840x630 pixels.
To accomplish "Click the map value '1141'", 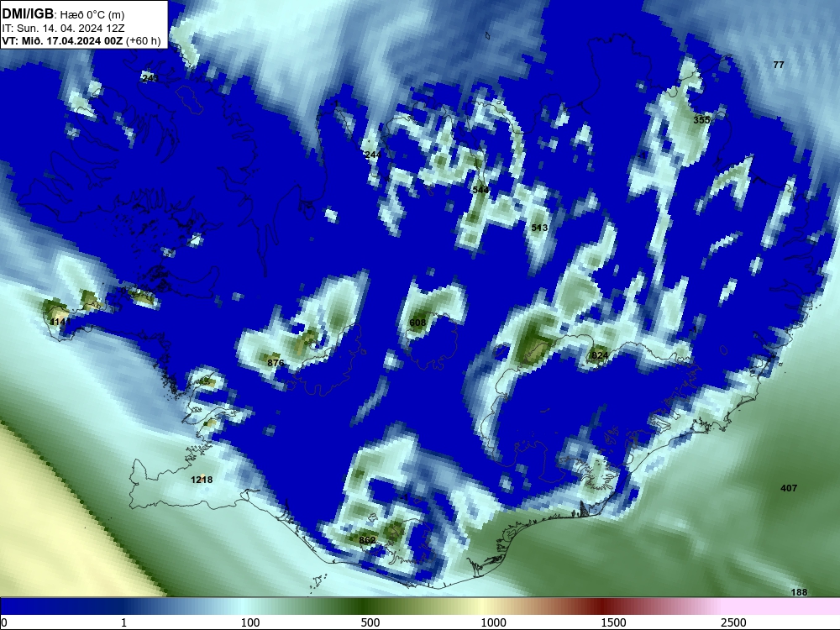I will (x=60, y=322).
